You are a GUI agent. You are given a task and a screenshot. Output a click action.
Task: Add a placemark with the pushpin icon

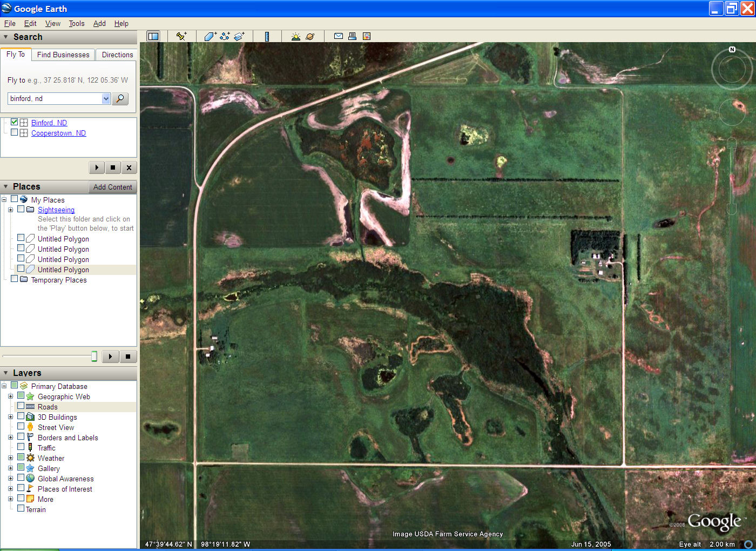[x=181, y=36]
